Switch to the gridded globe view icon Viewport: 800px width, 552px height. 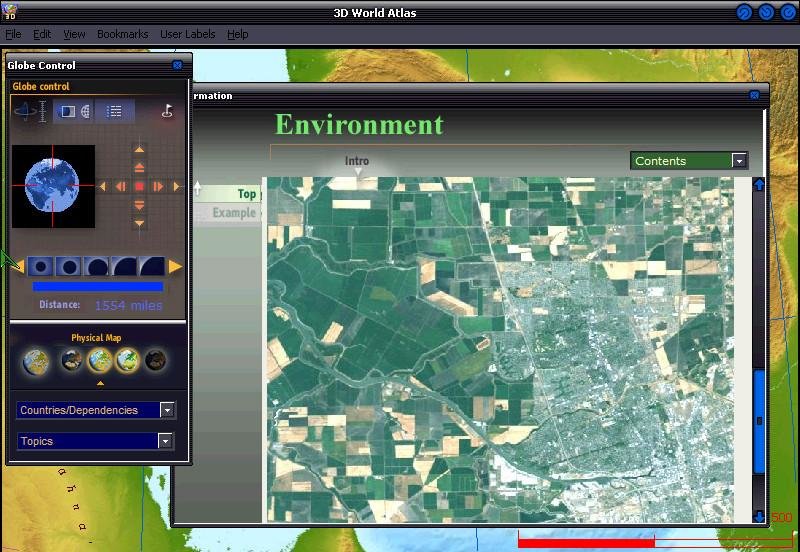pyautogui.click(x=85, y=111)
